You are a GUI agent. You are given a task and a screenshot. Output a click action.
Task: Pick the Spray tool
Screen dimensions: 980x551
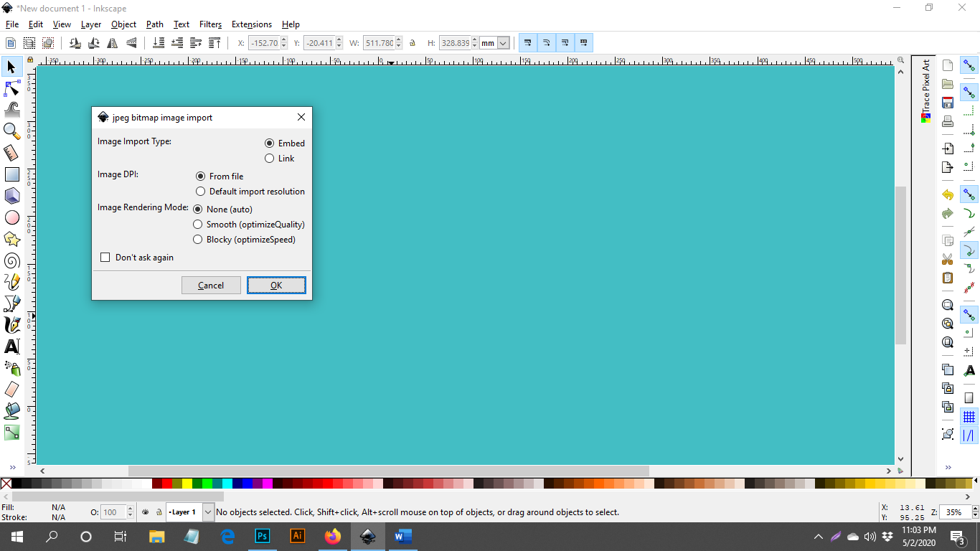[12, 368]
